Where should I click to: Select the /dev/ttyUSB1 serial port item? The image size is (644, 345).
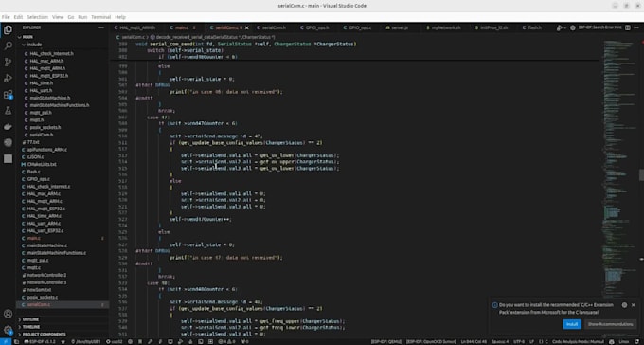pyautogui.click(x=86, y=342)
